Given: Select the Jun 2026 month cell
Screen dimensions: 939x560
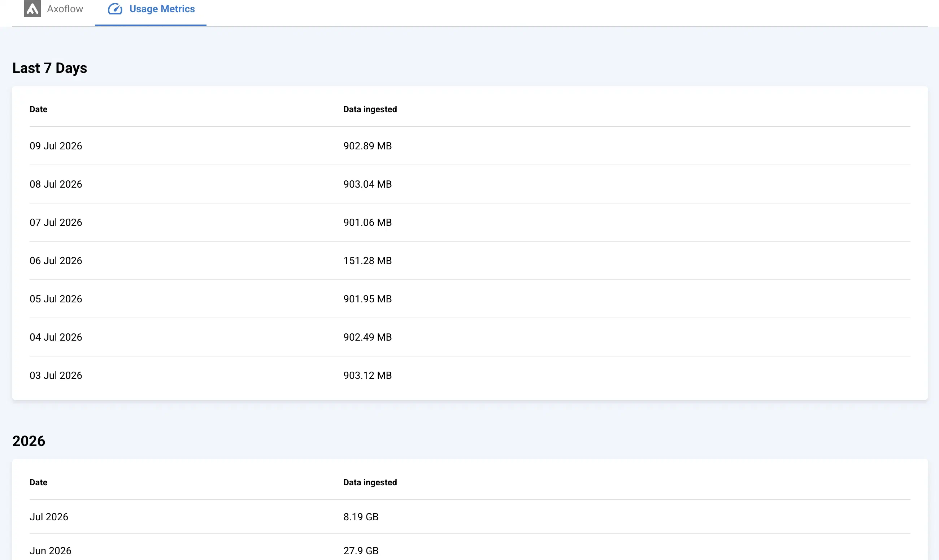Looking at the screenshot, I should (x=51, y=551).
